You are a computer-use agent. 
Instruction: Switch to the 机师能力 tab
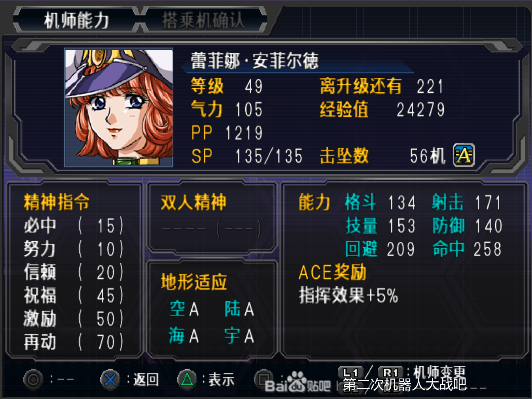[77, 20]
